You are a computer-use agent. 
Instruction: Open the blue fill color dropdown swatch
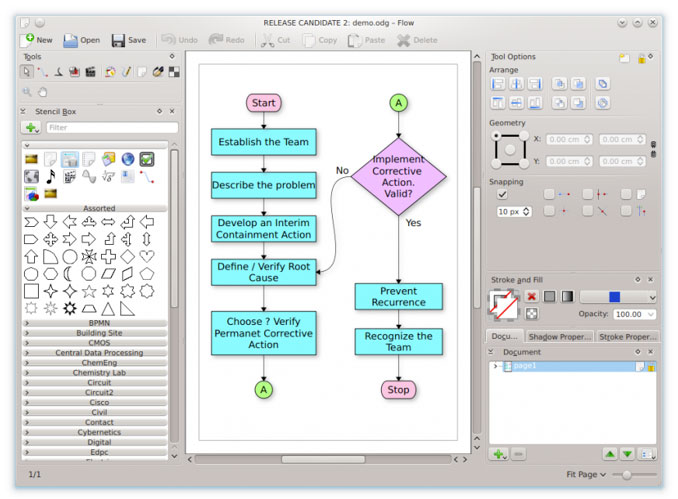tap(618, 297)
